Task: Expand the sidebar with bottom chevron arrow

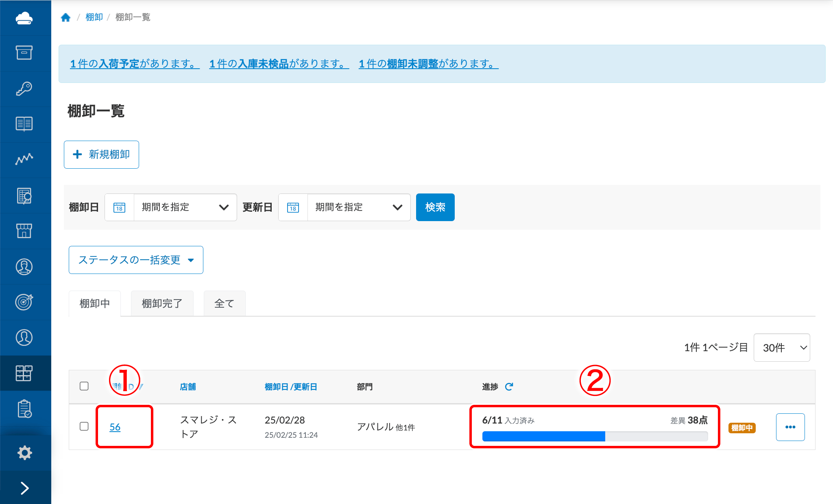Action: click(24, 488)
